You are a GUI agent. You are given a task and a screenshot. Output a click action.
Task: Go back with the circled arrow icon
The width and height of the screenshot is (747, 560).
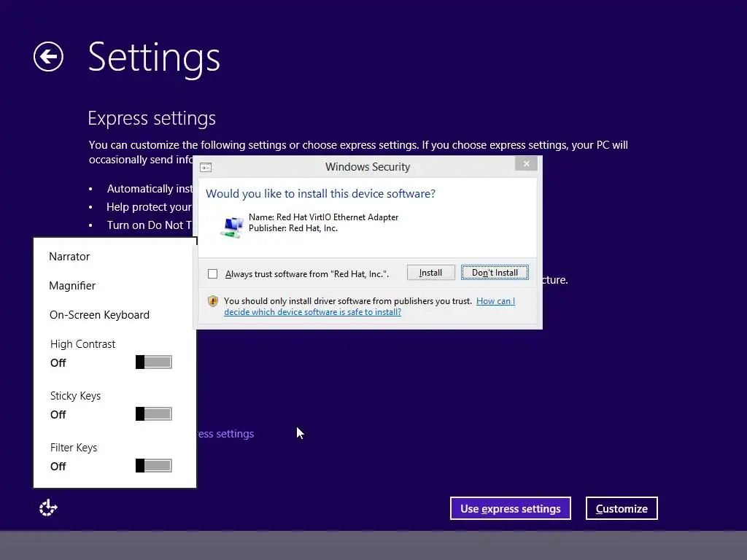point(48,57)
